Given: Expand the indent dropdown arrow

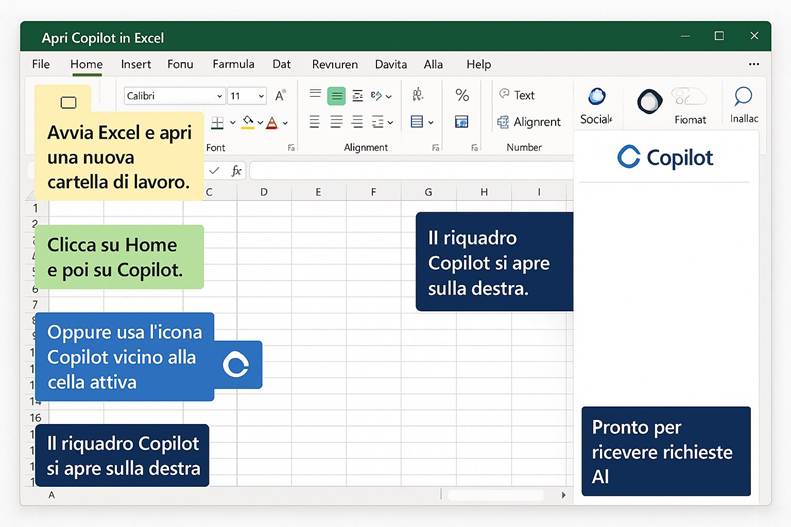Looking at the screenshot, I should click(x=390, y=123).
